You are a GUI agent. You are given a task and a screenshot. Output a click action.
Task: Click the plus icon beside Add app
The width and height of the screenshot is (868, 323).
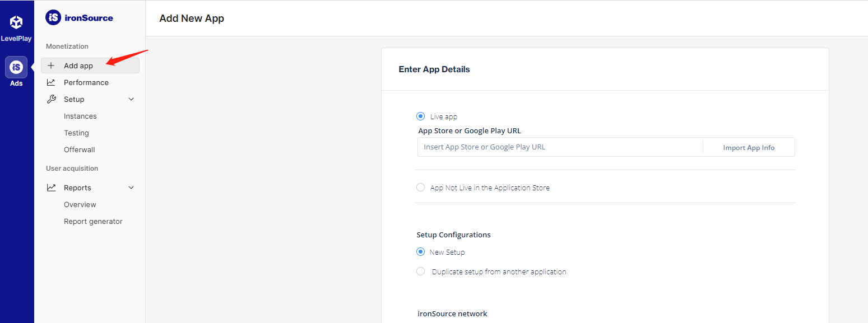point(51,65)
